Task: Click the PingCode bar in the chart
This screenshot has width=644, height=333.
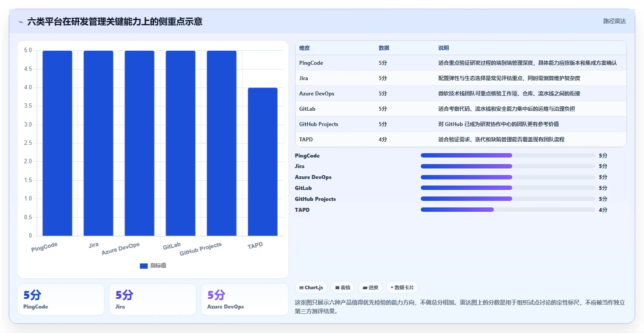Action: (57, 143)
